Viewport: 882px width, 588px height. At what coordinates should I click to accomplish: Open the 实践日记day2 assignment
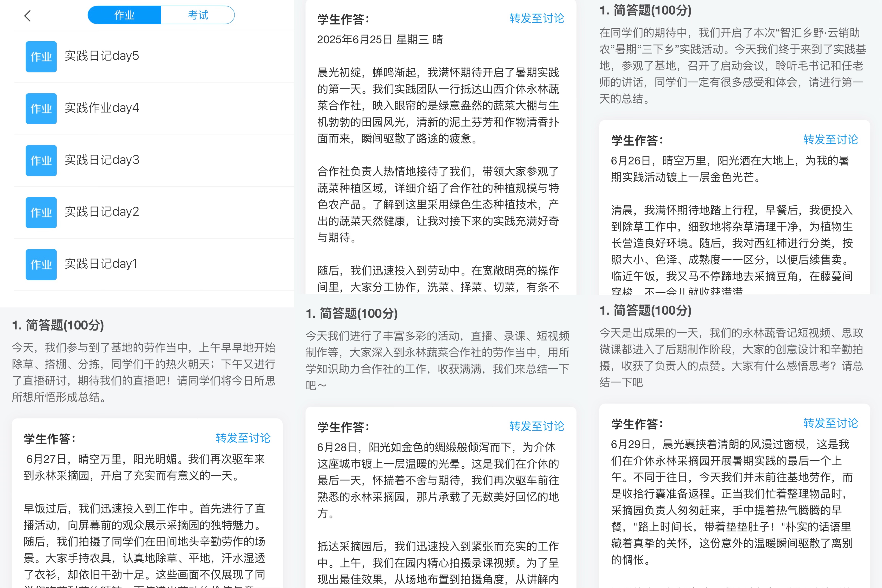pyautogui.click(x=102, y=212)
